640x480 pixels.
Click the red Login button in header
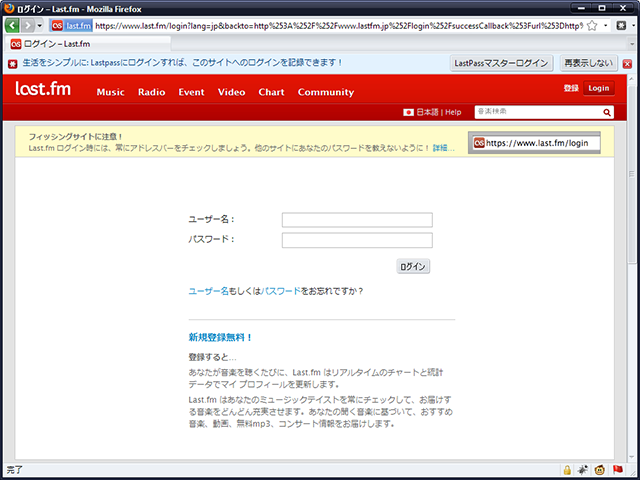point(599,88)
